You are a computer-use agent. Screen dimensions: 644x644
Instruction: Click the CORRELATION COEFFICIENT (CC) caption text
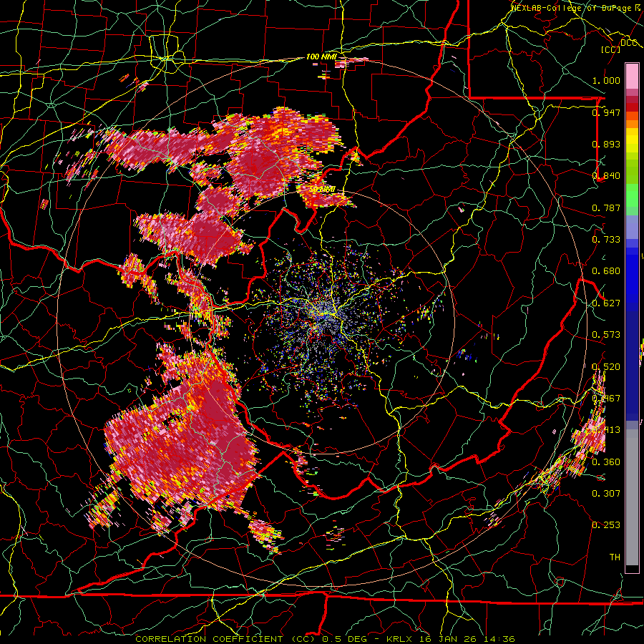[227, 639]
